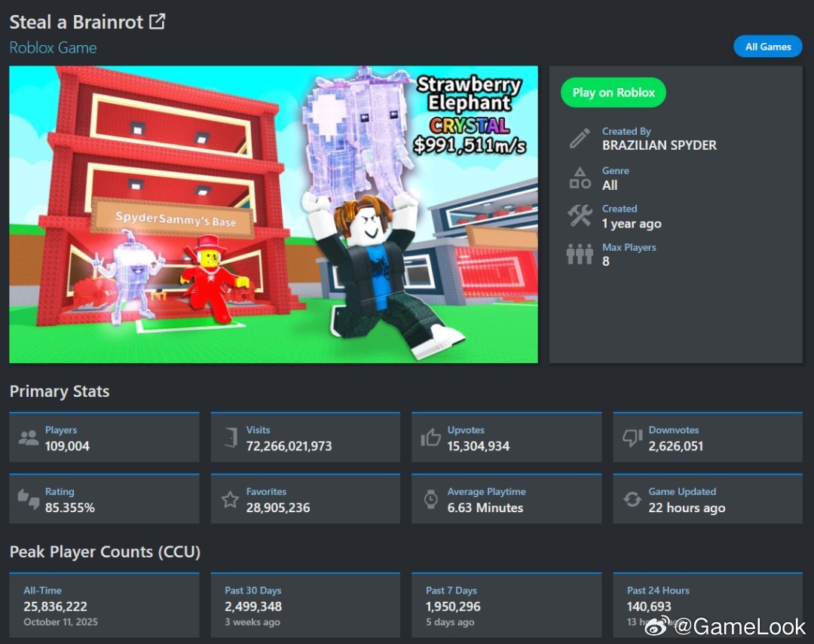Click the Steal a Brainrot title
Viewport: 814px width, 644px height.
[76, 23]
